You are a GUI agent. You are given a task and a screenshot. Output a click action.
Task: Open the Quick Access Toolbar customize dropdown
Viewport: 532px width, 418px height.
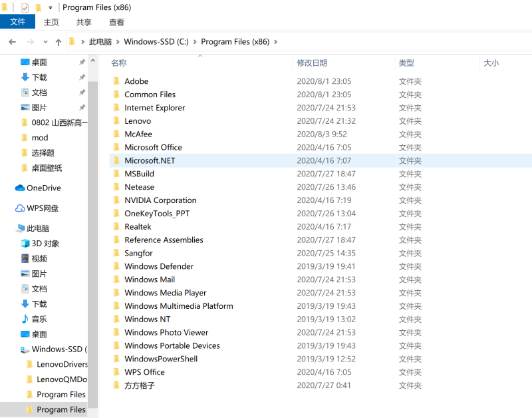51,7
